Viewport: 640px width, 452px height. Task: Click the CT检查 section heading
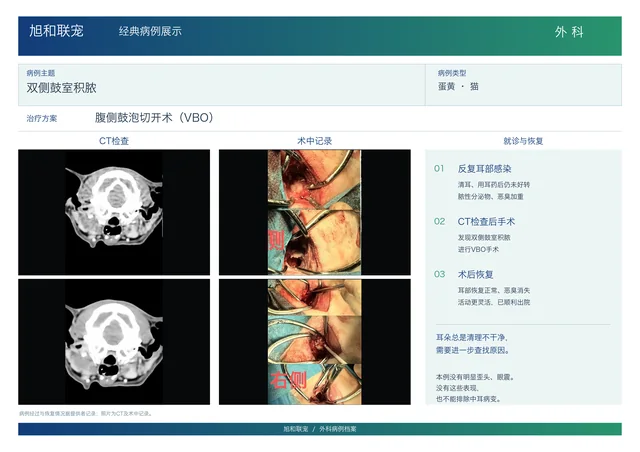[114, 141]
